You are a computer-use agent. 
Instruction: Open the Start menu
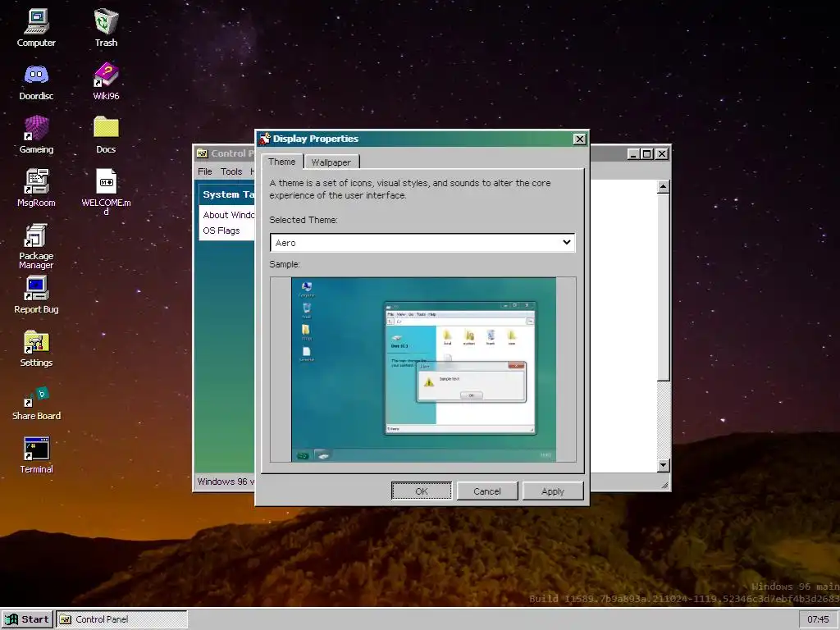27,619
